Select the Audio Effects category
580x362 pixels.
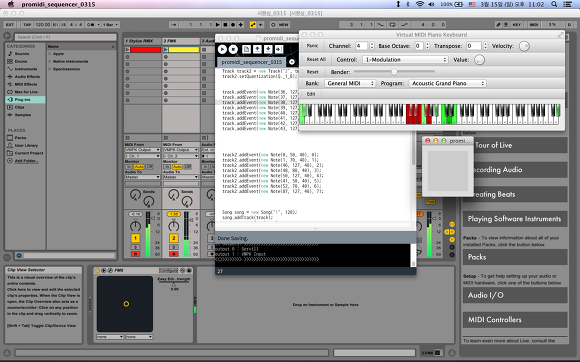pyautogui.click(x=26, y=77)
